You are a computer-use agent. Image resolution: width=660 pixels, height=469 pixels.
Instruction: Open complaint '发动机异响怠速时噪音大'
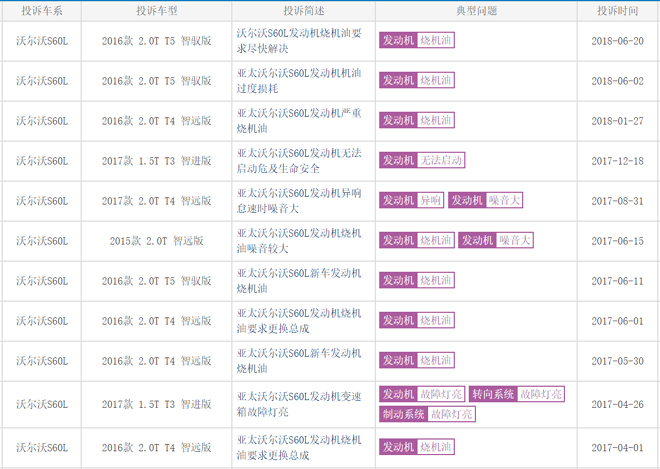tap(299, 201)
